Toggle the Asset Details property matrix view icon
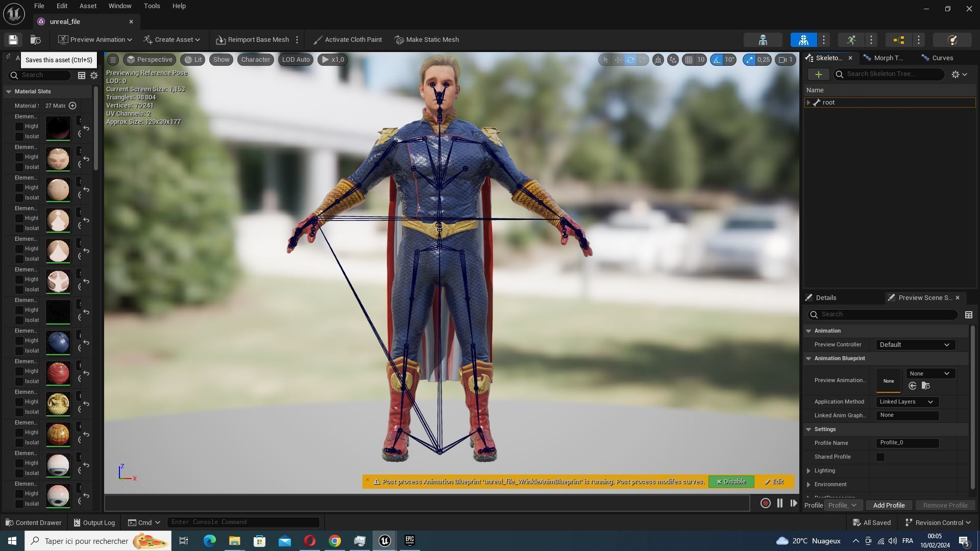Screen dimensions: 980x551 (81, 76)
